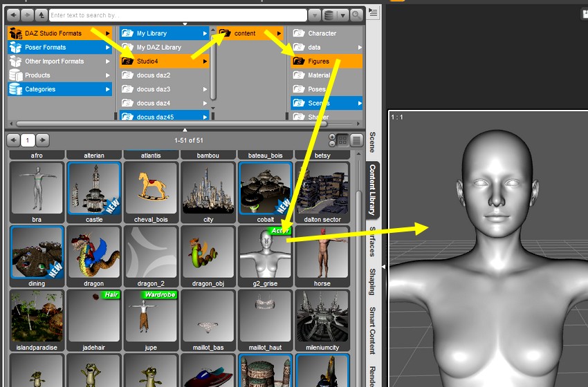Open the My Library folder
Screen dimensions: 588x387
(164, 33)
